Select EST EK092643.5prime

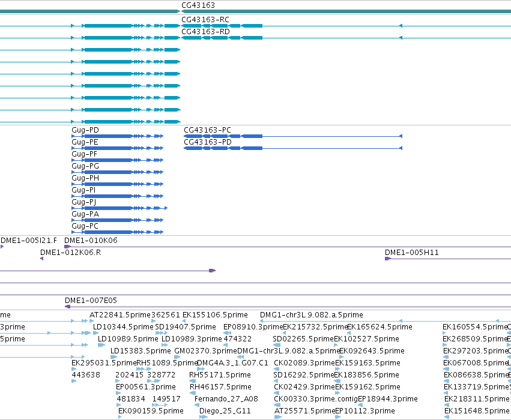pos(372,351)
